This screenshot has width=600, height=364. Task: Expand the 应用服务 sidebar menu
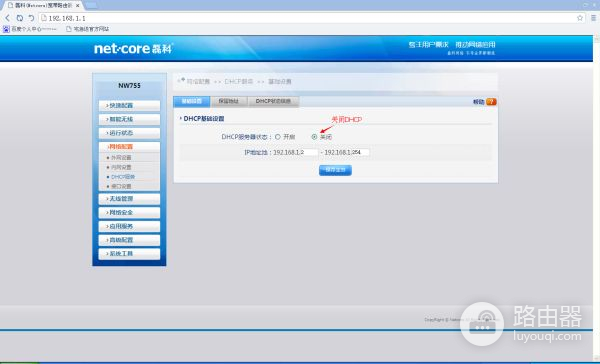[129, 227]
